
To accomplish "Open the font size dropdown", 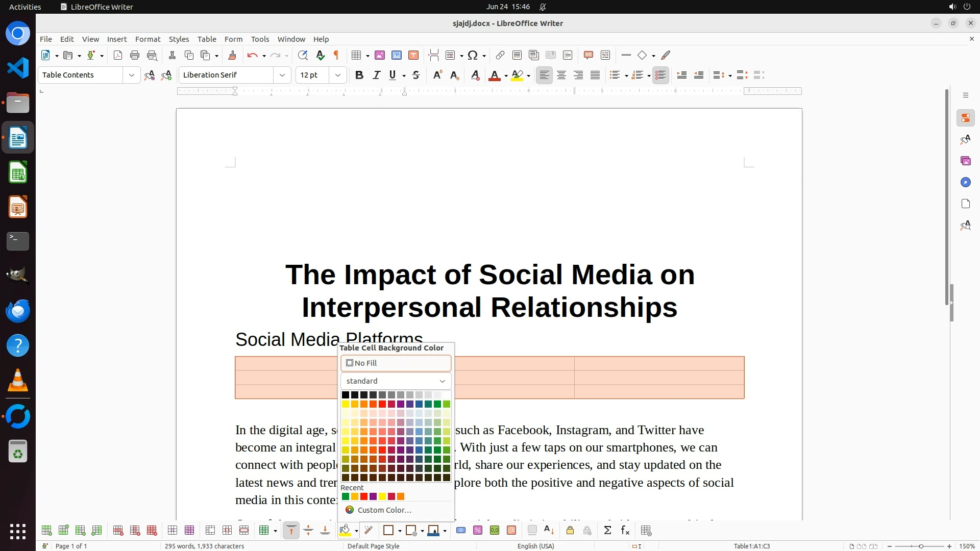I will (x=337, y=75).
